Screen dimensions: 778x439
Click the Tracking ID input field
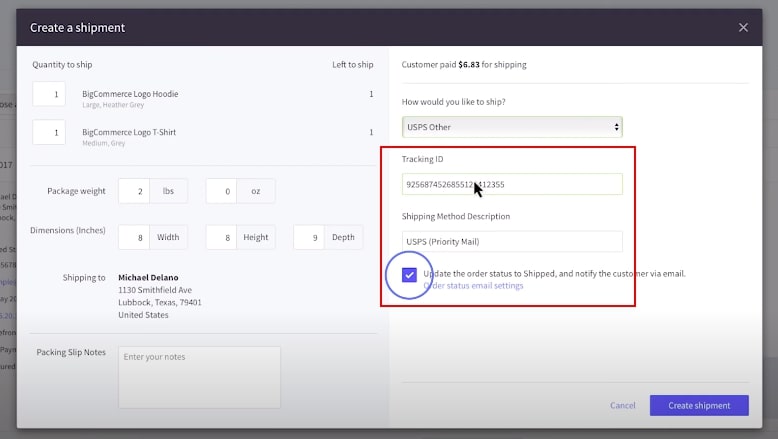(512, 184)
